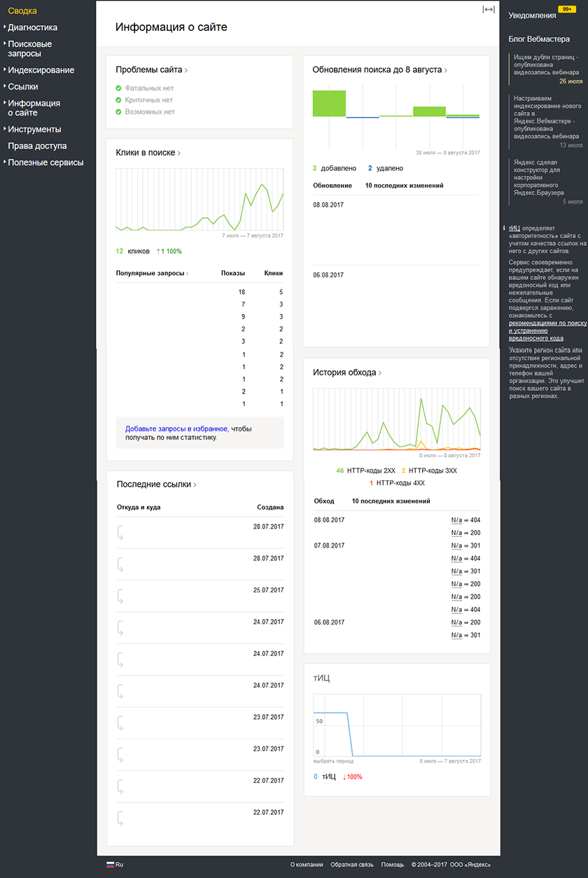
Task: Open рекомендациями по поиску вредоносного кода link
Action: click(x=547, y=330)
